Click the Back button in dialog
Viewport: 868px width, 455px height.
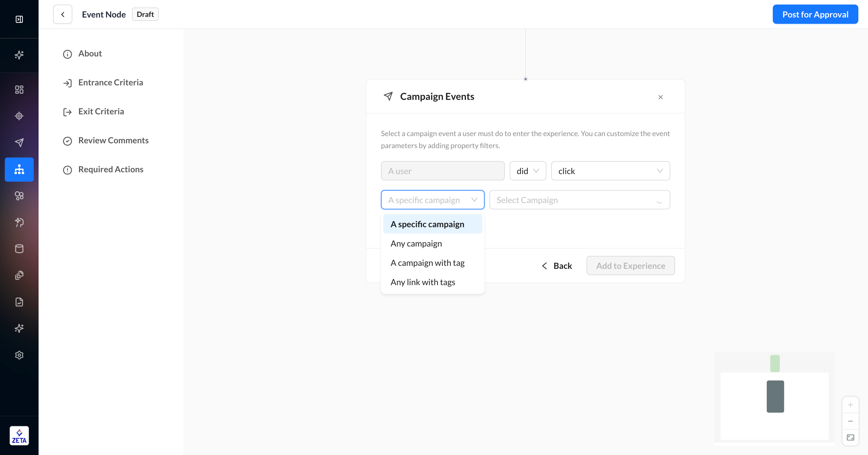(557, 266)
